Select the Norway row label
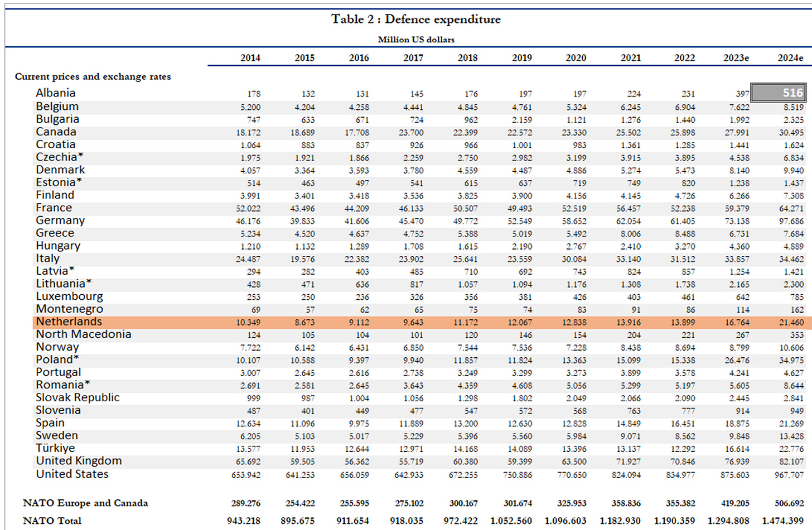Screen dimensions: 812x530 point(57,347)
